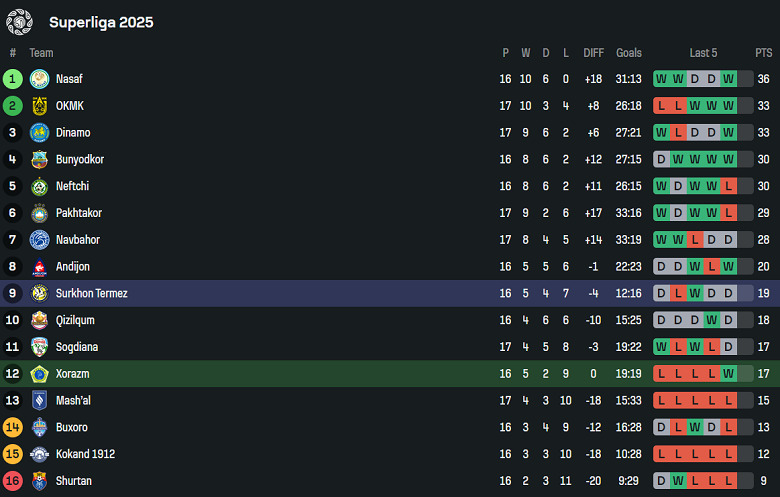
Task: Click Nasaf's first win result badge
Action: point(661,79)
